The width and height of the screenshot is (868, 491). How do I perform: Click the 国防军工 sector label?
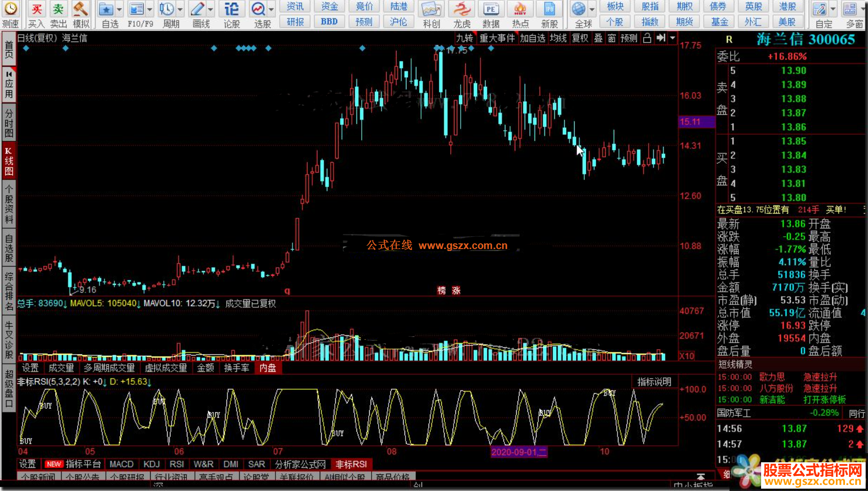pos(734,413)
